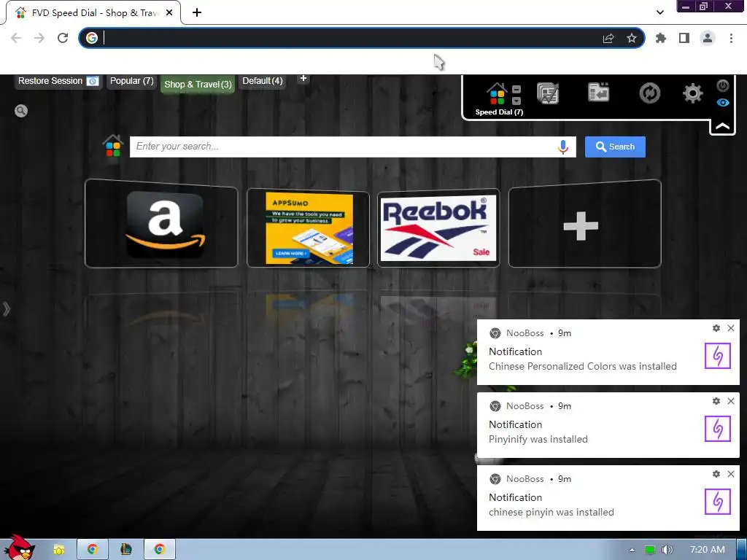Go back with the browser back arrow
Viewport: 747px width, 560px height.
point(16,38)
